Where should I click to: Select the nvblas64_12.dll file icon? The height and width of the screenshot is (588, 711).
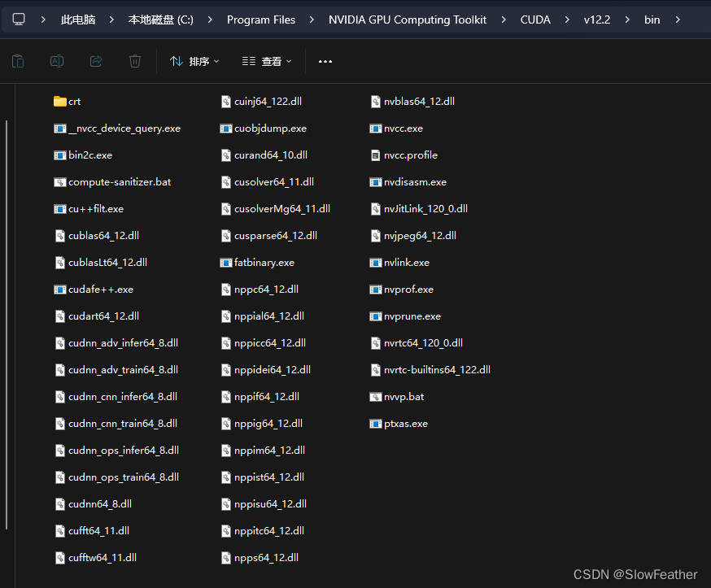pyautogui.click(x=376, y=101)
